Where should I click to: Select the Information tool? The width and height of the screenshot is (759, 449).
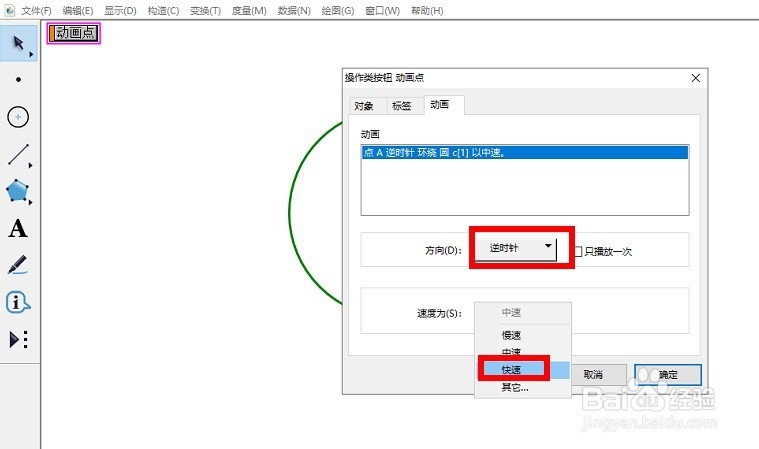click(18, 302)
